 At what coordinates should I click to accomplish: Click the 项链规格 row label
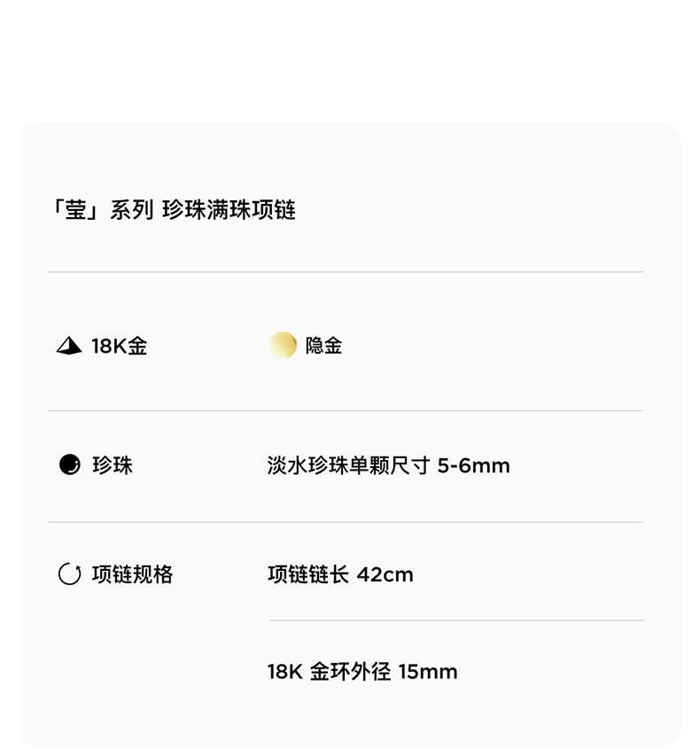pyautogui.click(x=132, y=574)
